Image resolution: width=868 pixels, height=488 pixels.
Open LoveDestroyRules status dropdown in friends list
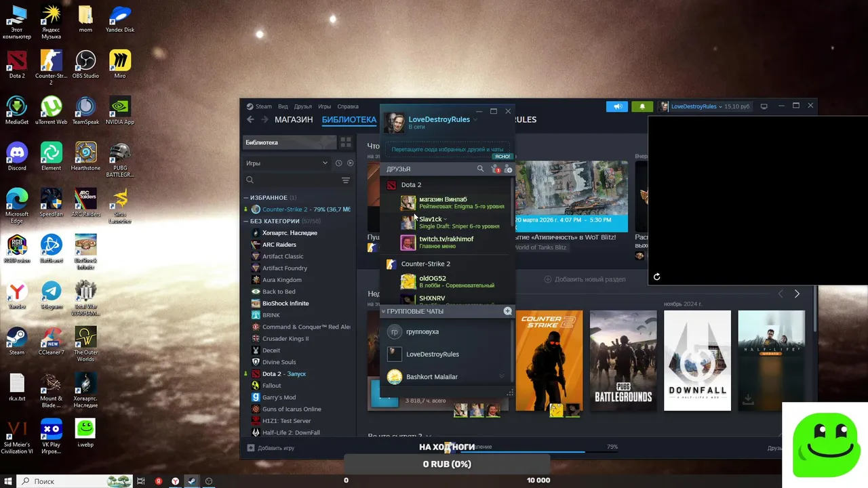click(x=475, y=120)
